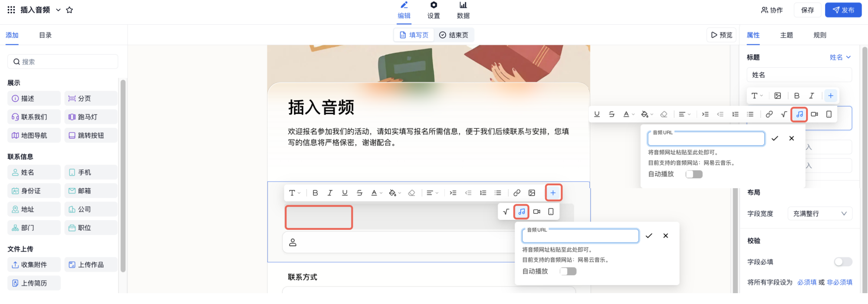The image size is (868, 304).
Task: Click the plus button in center editor toolbar
Action: click(x=553, y=193)
